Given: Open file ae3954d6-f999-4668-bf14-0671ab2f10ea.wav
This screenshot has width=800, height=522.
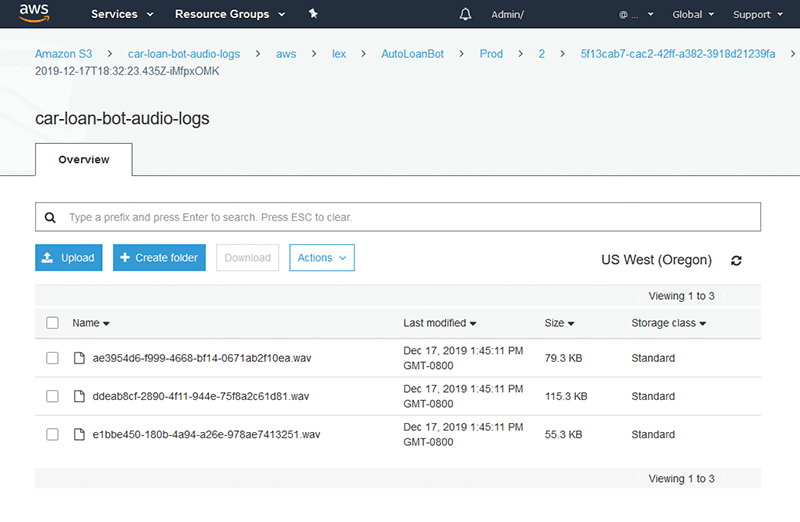Looking at the screenshot, I should 202,358.
